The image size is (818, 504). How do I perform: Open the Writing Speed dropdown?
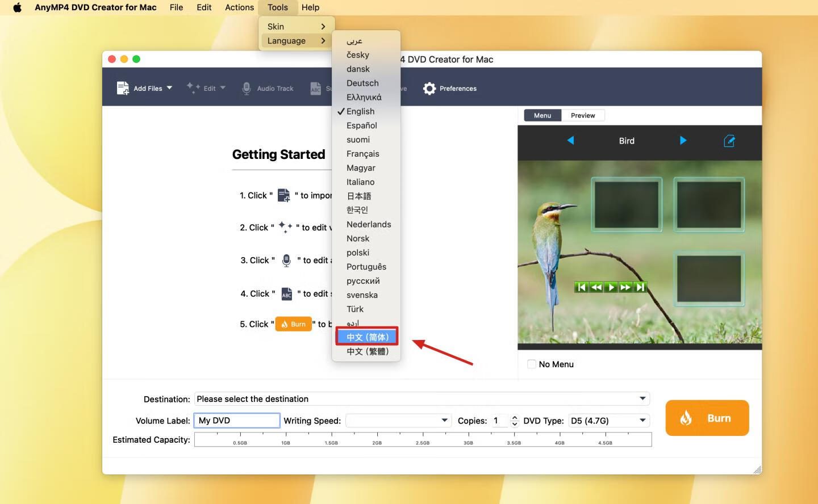point(444,421)
